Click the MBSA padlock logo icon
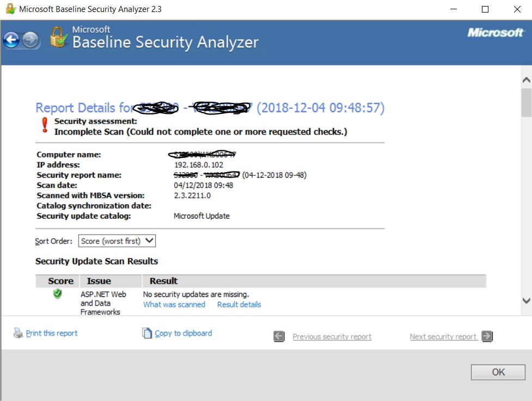 [58, 37]
